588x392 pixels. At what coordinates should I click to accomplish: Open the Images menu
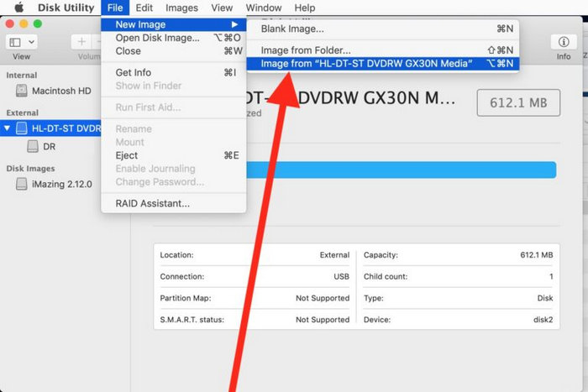point(181,8)
